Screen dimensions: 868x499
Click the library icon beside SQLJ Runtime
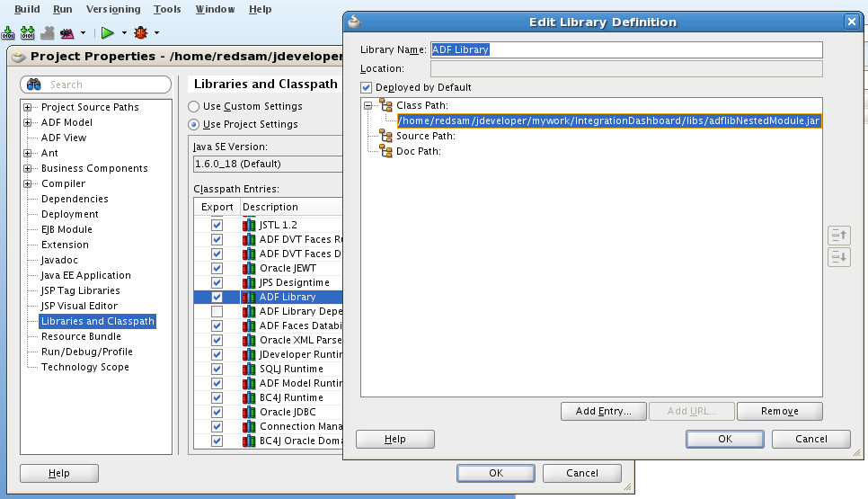click(249, 369)
